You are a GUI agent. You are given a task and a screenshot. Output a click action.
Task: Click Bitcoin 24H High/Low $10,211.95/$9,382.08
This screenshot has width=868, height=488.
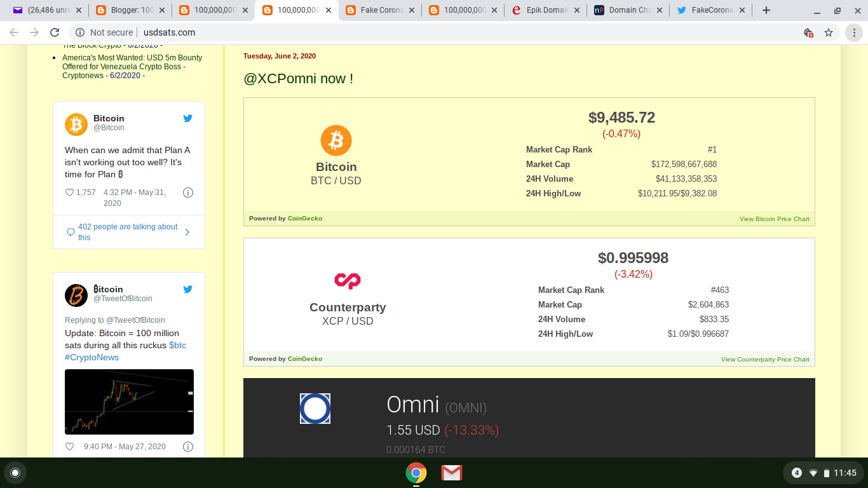677,193
